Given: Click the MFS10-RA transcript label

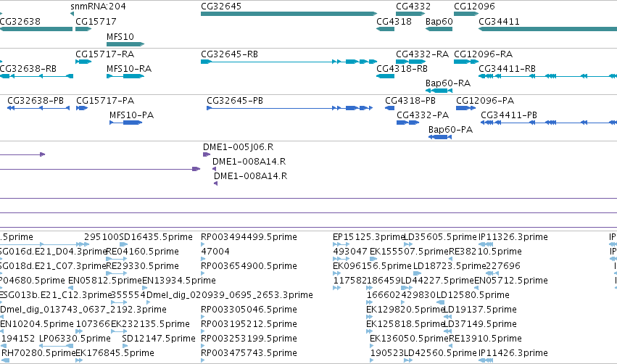Looking at the screenshot, I should 129,69.
